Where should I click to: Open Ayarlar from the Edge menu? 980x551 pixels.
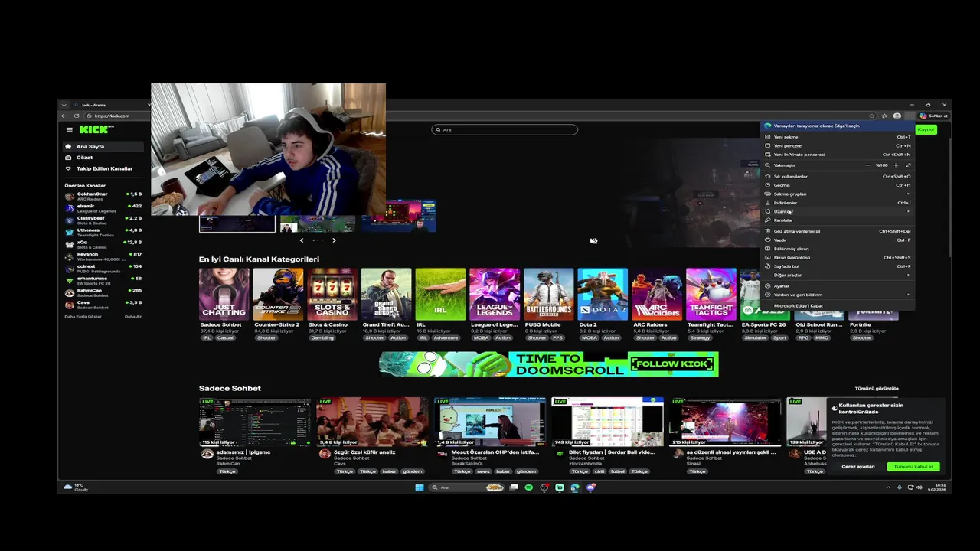[x=838, y=285]
